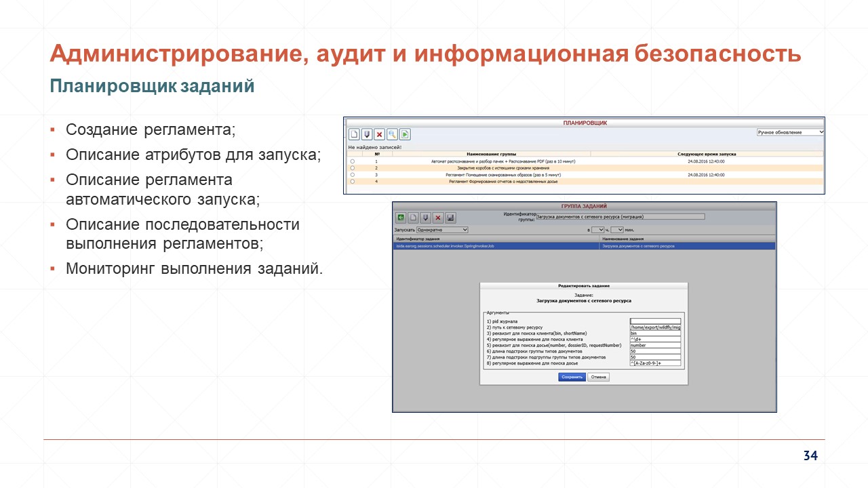Click the new page icon in Группа заданий
Screen dimensions: 868x488
point(413,218)
